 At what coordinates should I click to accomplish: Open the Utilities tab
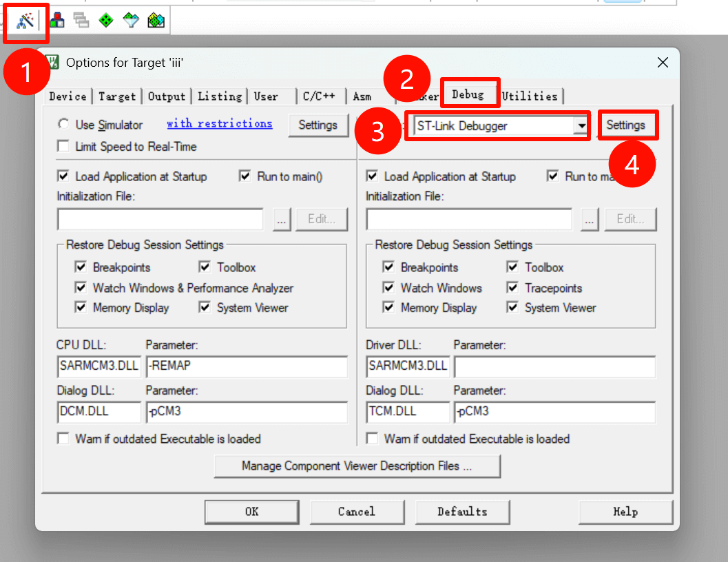[x=529, y=96]
